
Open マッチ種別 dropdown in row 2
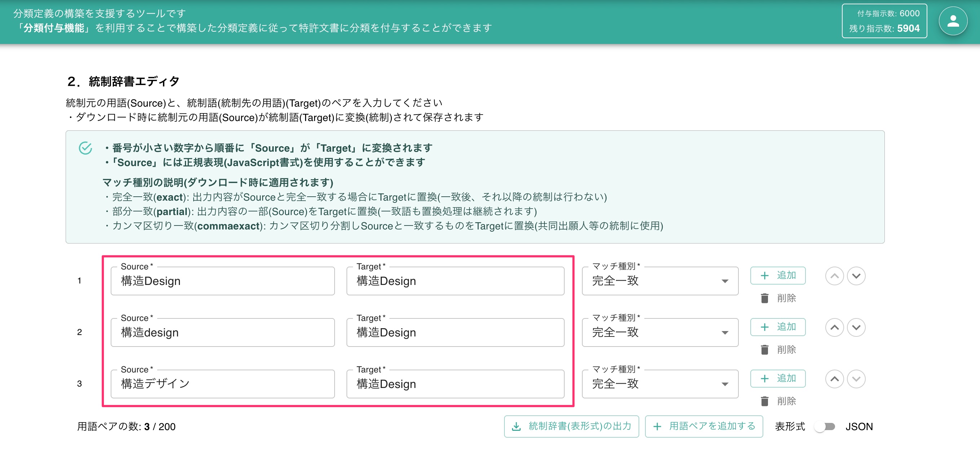point(660,332)
